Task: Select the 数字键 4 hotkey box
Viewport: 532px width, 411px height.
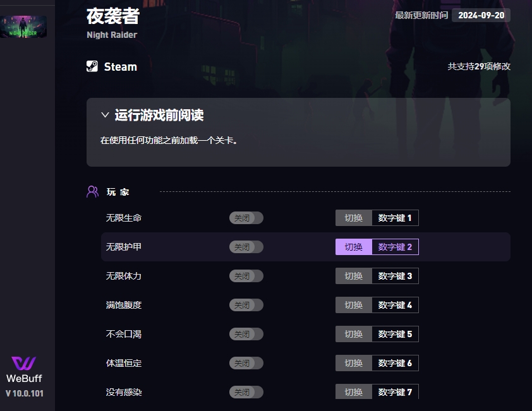Action: (396, 305)
